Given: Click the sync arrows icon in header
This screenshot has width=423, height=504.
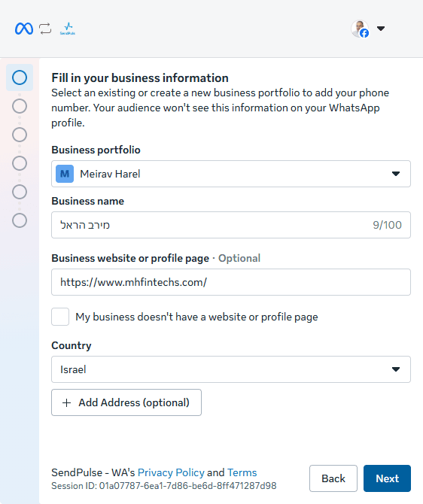Looking at the screenshot, I should coord(45,29).
